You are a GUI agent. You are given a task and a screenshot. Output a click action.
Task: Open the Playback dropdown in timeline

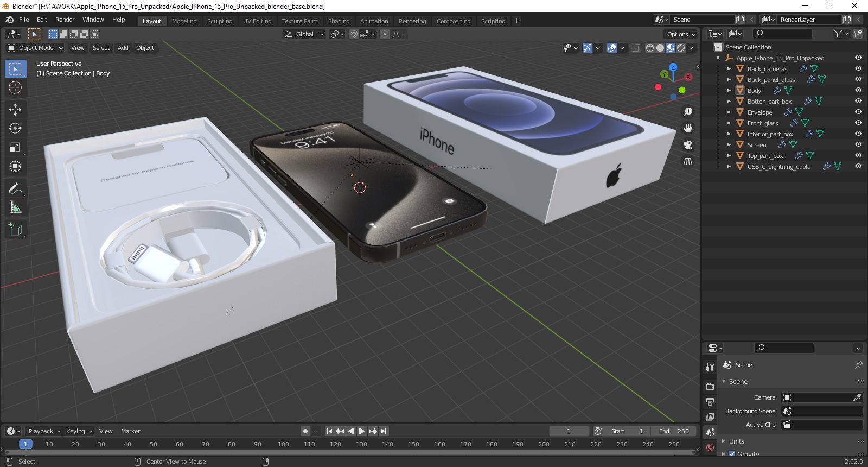(44, 431)
